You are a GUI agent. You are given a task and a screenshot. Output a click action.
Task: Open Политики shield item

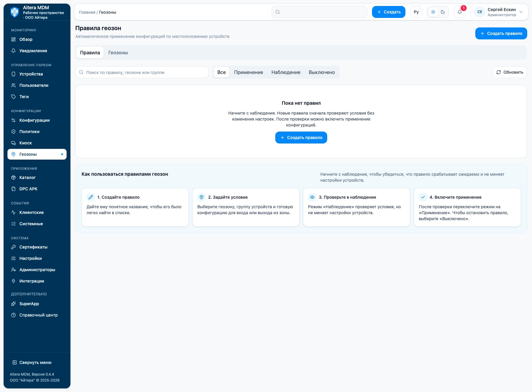click(37, 132)
